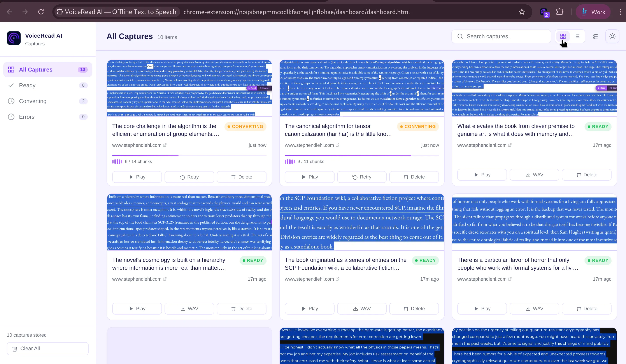Play the 'canonical algorithm for tensor' capture
This screenshot has width=626, height=364.
pyautogui.click(x=310, y=177)
